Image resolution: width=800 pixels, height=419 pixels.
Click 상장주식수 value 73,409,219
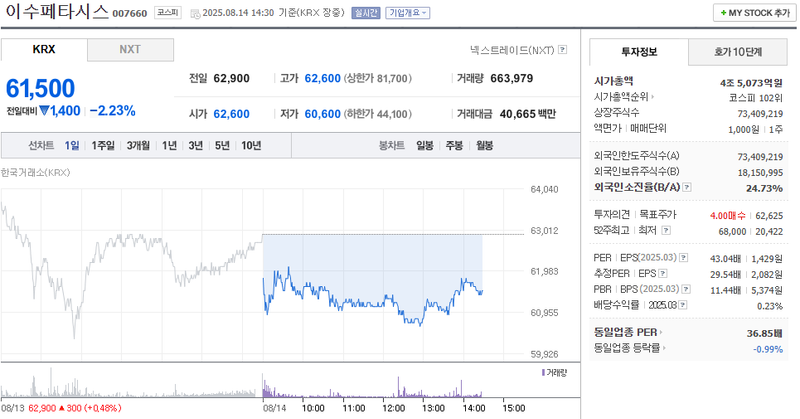pyautogui.click(x=760, y=114)
